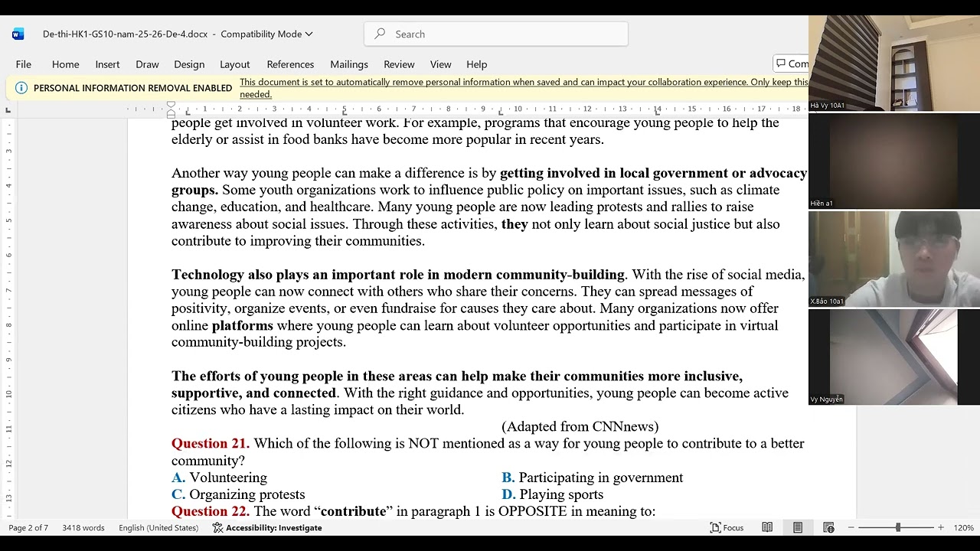Switch to Read Mode view
The height and width of the screenshot is (551, 980).
tap(767, 528)
